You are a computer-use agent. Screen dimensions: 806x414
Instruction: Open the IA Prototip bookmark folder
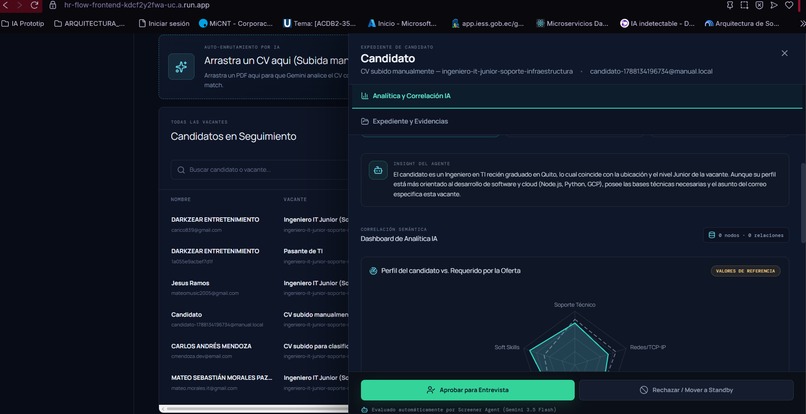tap(23, 24)
